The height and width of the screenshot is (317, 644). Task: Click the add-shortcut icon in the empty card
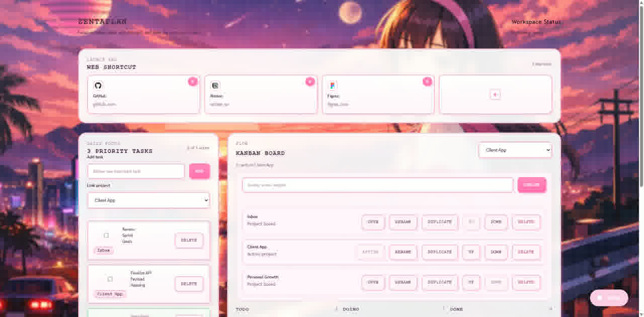click(495, 95)
